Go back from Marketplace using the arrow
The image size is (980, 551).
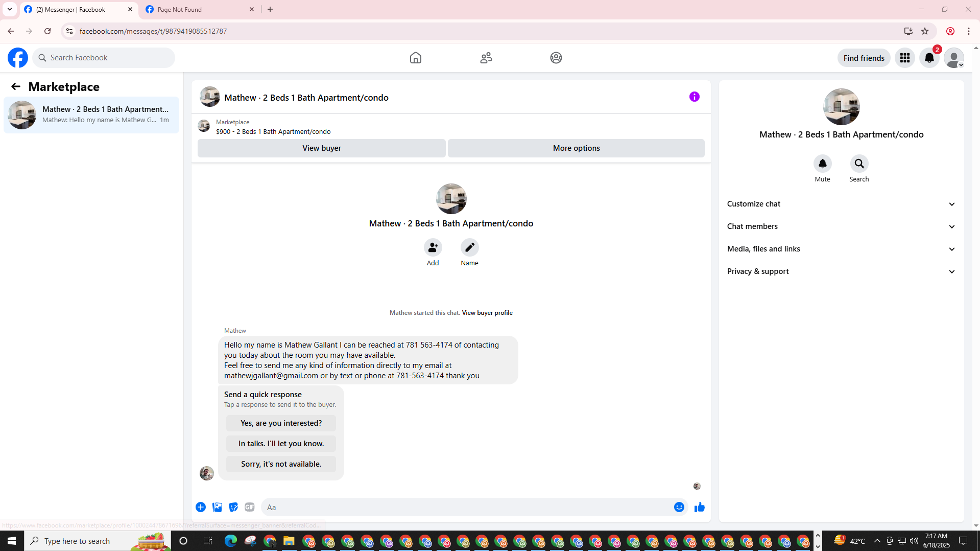[16, 86]
